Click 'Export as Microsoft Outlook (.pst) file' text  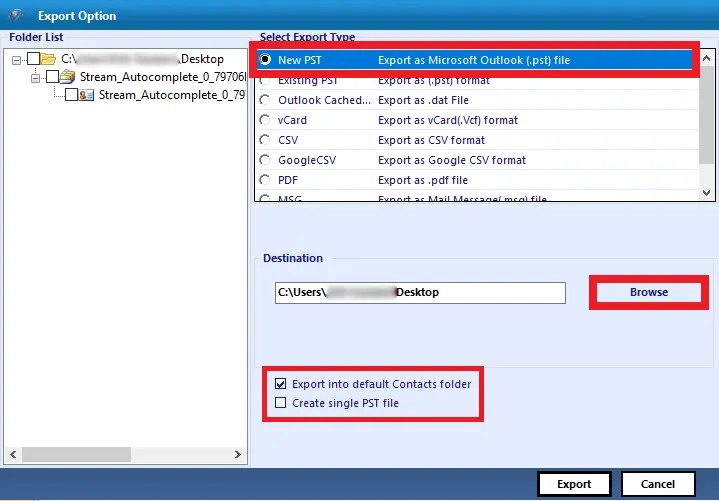474,60
